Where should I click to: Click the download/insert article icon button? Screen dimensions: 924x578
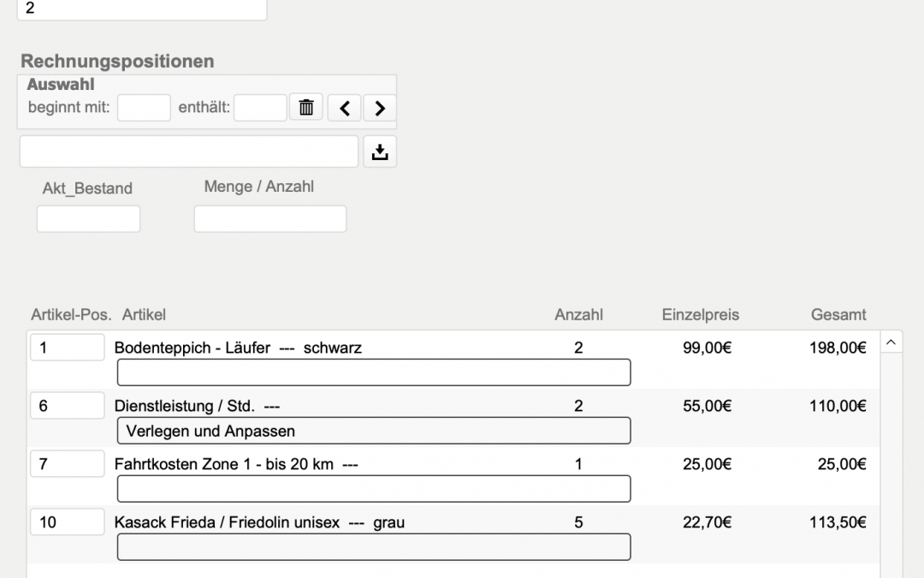pyautogui.click(x=380, y=152)
